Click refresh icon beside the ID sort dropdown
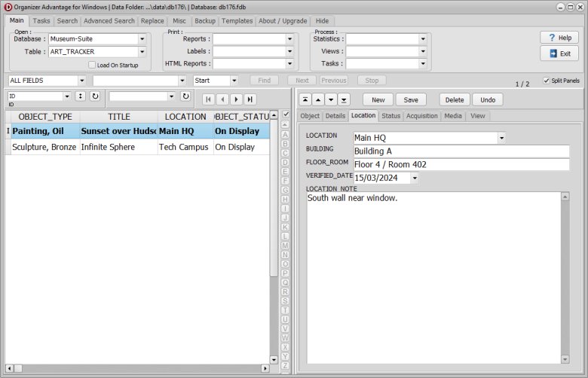Screen dimensions: 588x378 pos(94,96)
